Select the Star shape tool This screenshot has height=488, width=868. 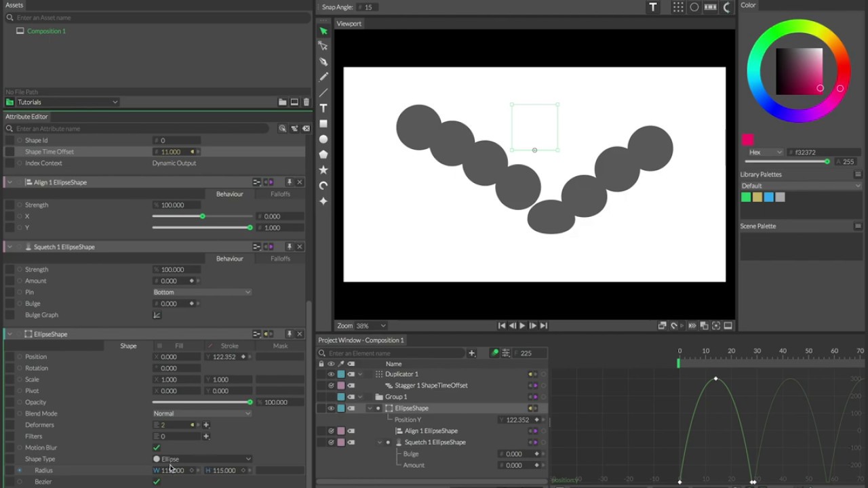pos(323,170)
